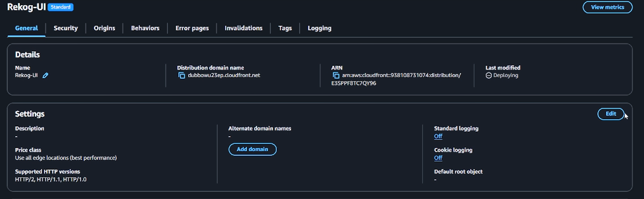
Task: Click the Rekog-UI page title
Action: (26, 7)
